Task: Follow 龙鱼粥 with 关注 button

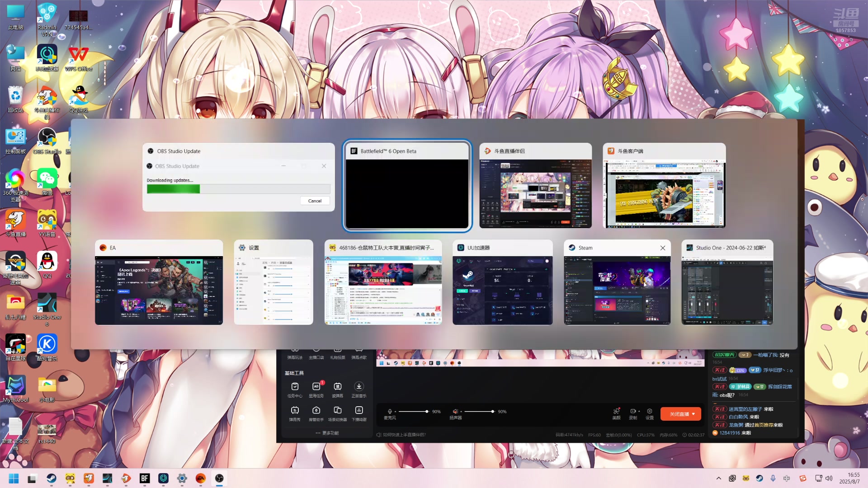Action: tap(720, 425)
